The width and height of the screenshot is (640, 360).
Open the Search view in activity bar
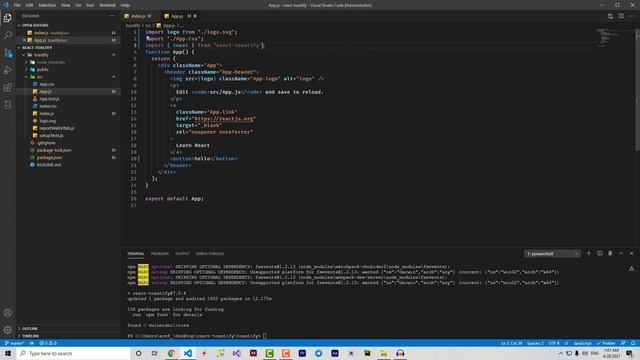8,35
